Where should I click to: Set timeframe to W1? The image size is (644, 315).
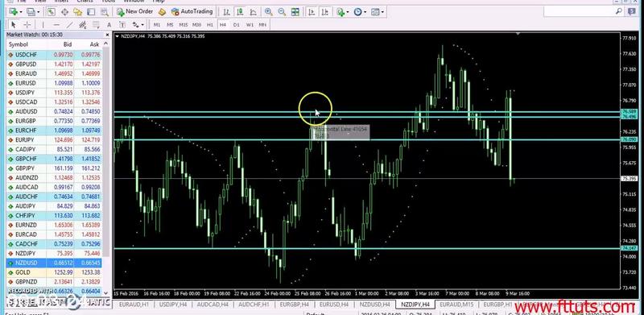[250, 25]
